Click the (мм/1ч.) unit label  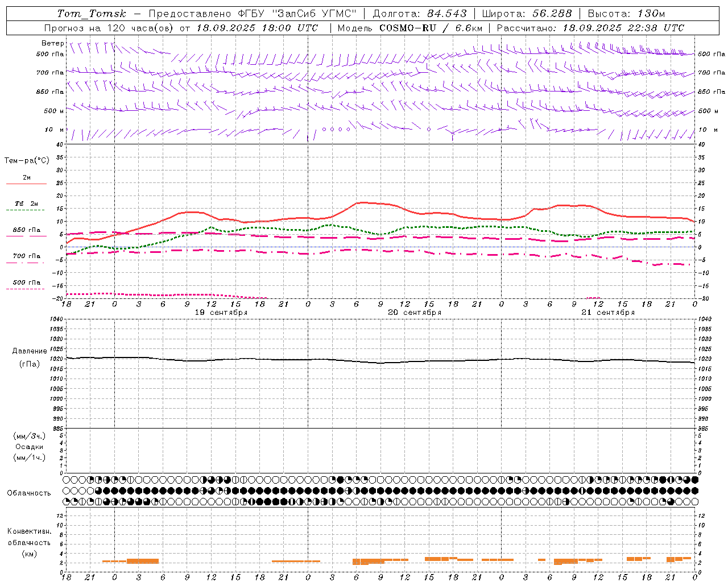30,458
